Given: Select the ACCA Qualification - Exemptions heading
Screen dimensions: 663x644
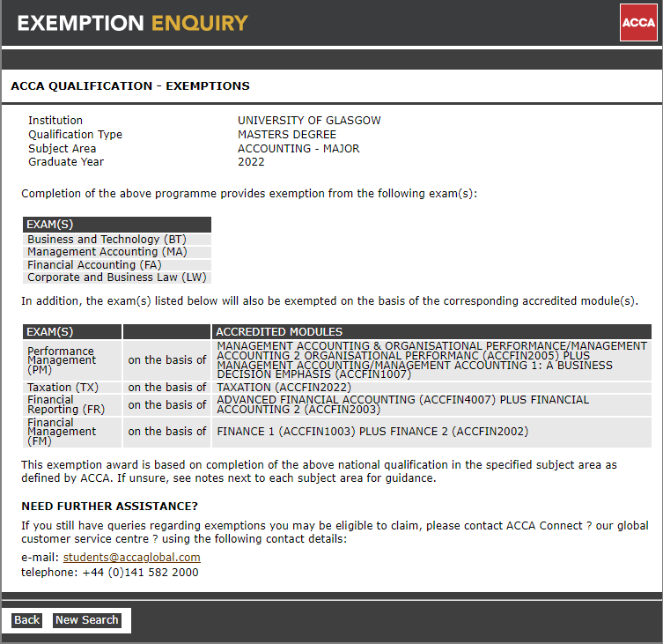Looking at the screenshot, I should (x=129, y=86).
